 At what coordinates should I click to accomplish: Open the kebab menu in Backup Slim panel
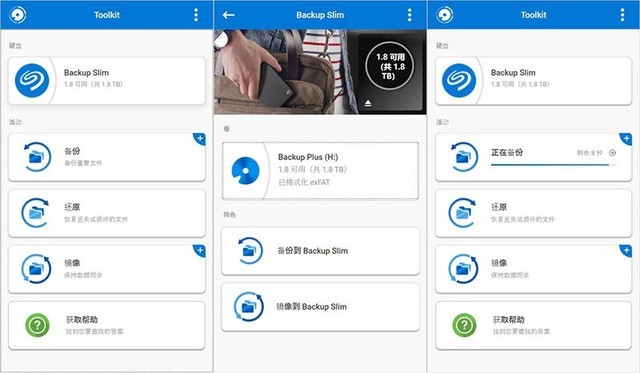(x=409, y=15)
